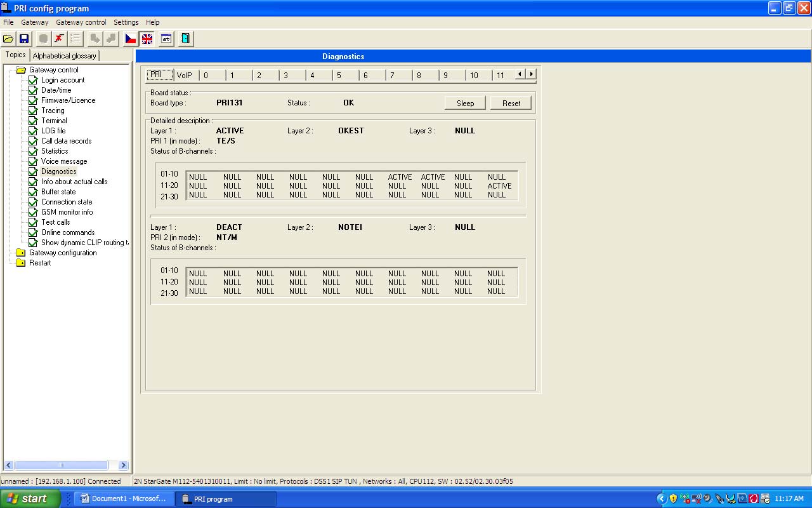Click the Windows Start button

(30, 498)
